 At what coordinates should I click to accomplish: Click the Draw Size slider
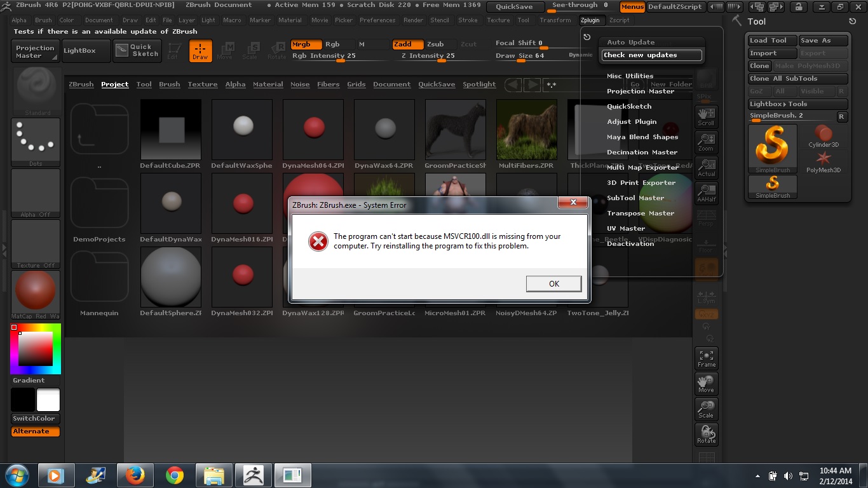point(544,56)
